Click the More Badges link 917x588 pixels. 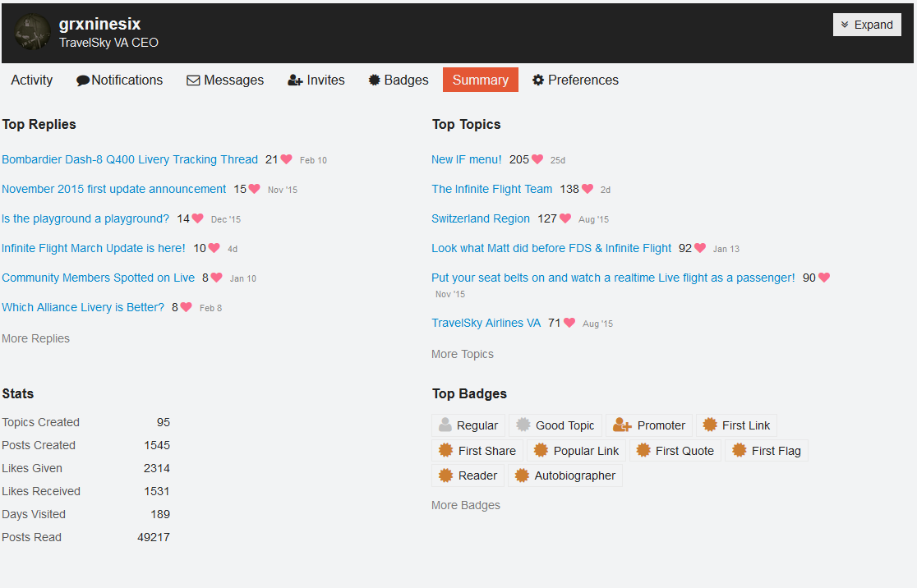coord(466,505)
